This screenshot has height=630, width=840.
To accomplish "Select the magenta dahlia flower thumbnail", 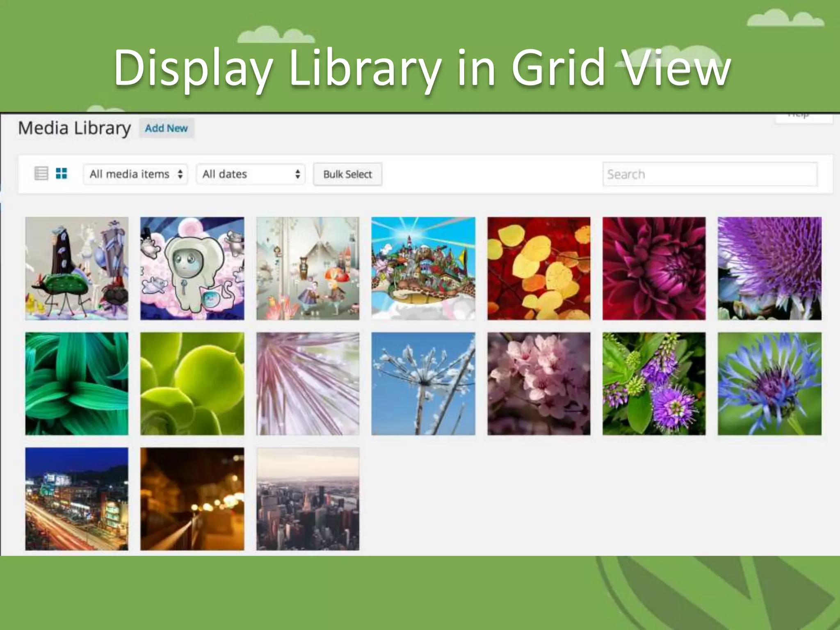I will pos(654,269).
